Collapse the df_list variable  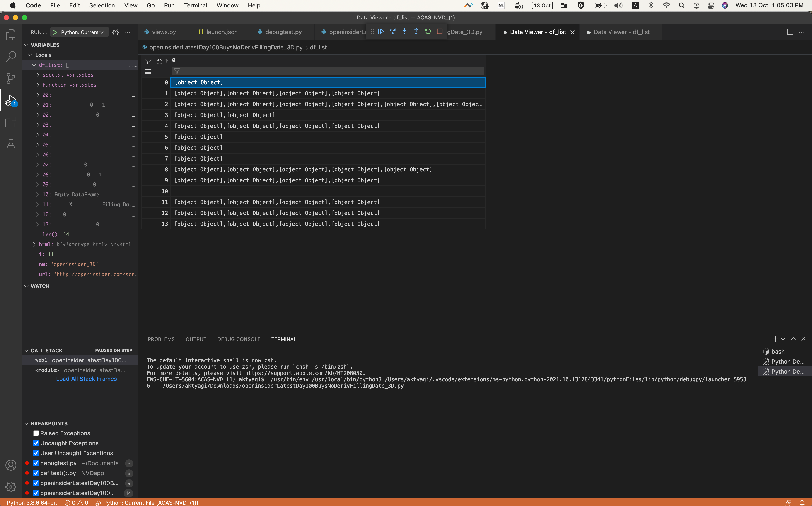click(x=34, y=65)
